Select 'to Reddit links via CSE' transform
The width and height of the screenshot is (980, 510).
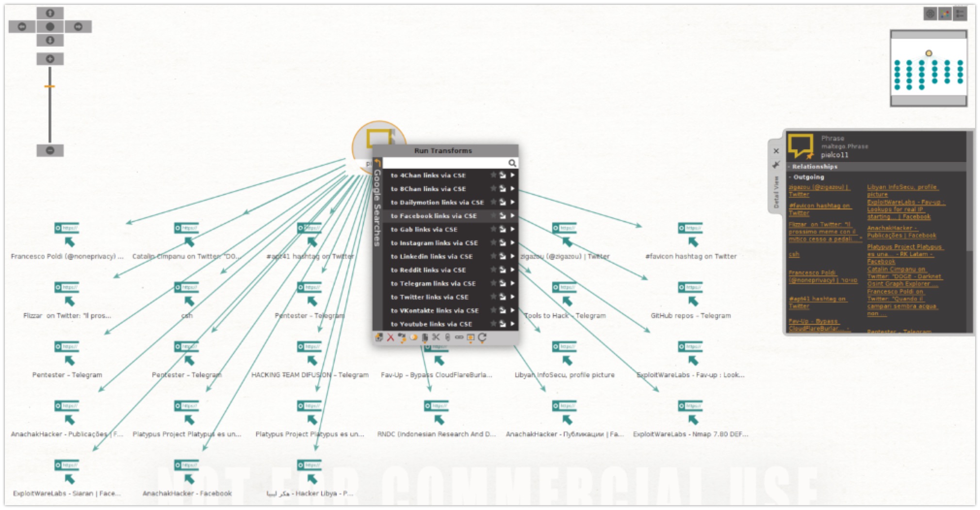[428, 270]
